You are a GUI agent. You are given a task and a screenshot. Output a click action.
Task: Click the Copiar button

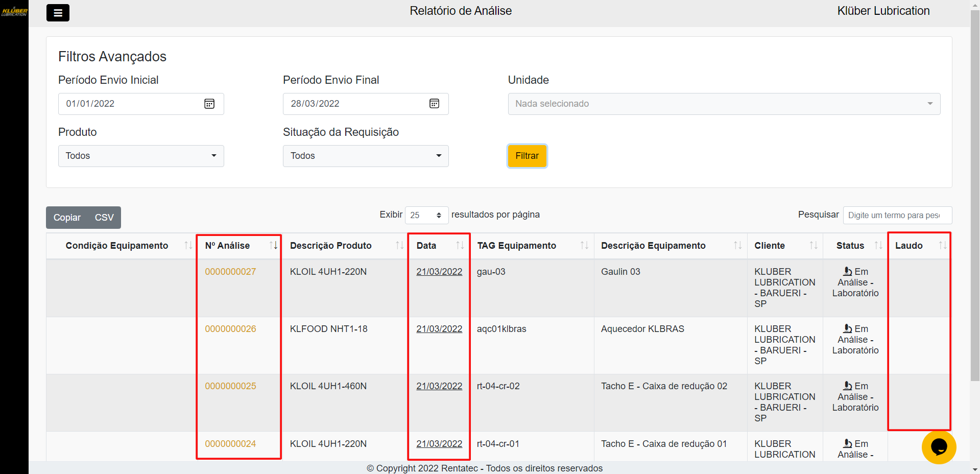[67, 218]
